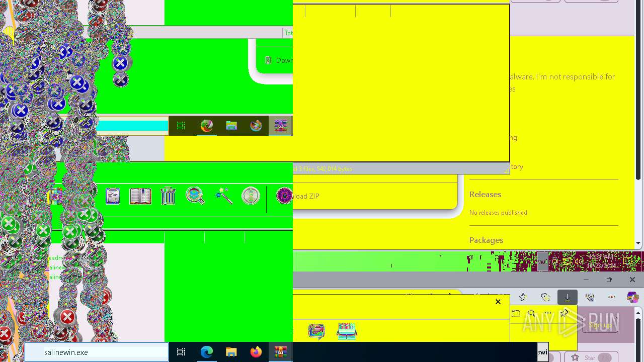Open Edge Downloads toolbar button
The image size is (644, 362).
point(568,297)
